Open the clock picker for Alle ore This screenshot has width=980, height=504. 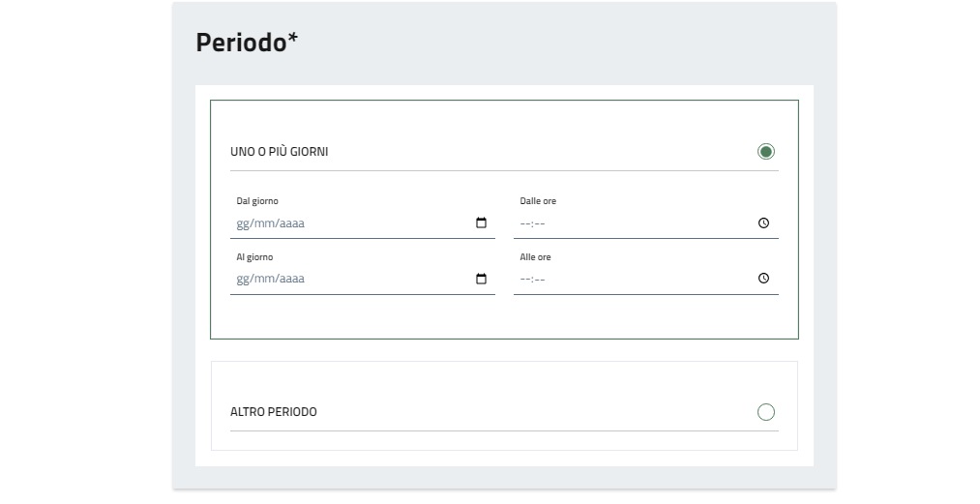(763, 279)
